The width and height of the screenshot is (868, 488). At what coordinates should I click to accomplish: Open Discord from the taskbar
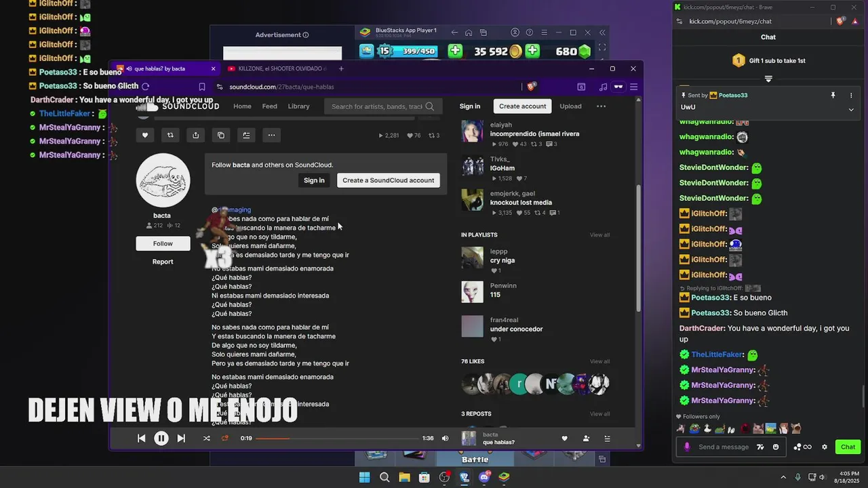(x=484, y=477)
